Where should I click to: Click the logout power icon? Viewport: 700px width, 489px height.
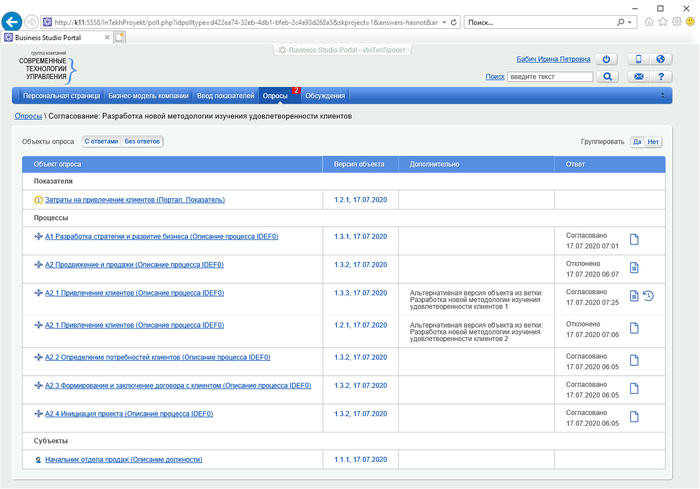(x=606, y=59)
